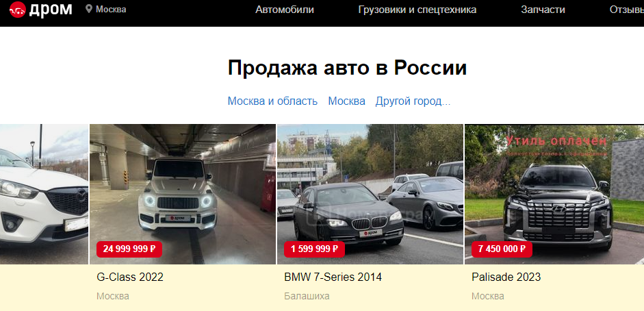Image resolution: width=644 pixels, height=311 pixels.
Task: Open the BMW 7-Series 2014 listing title
Action: coord(333,277)
